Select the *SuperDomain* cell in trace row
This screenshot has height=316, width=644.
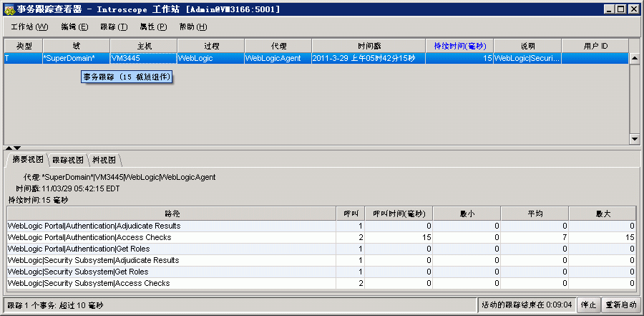pyautogui.click(x=77, y=59)
